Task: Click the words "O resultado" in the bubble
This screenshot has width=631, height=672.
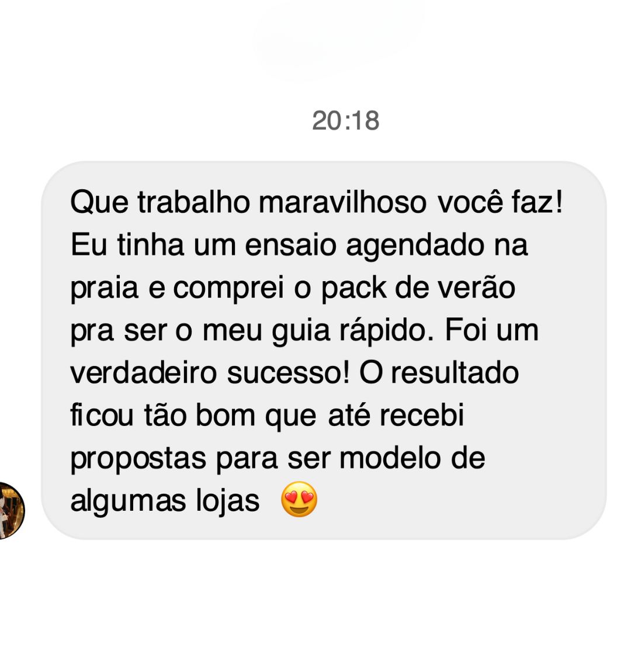Action: pos(439,373)
